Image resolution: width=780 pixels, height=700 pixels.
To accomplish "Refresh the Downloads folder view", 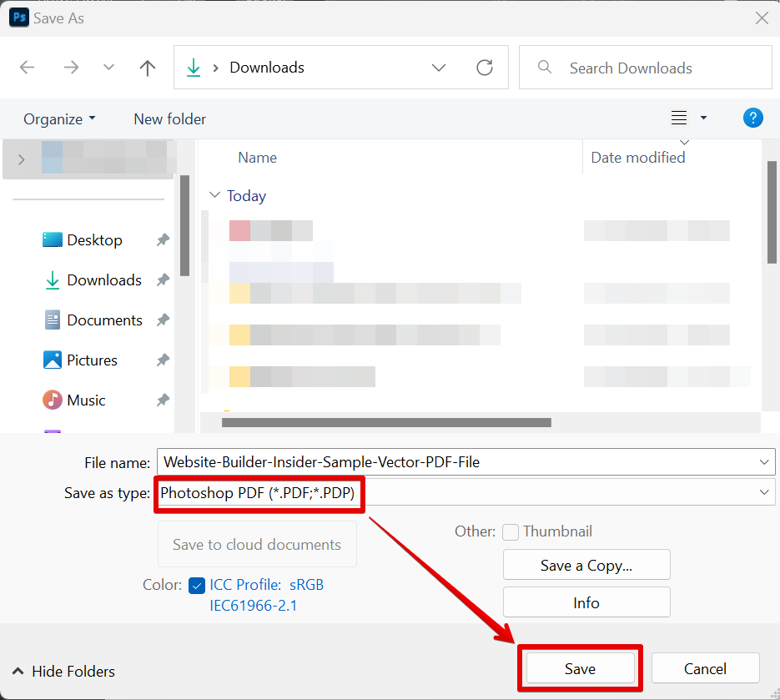I will point(484,68).
